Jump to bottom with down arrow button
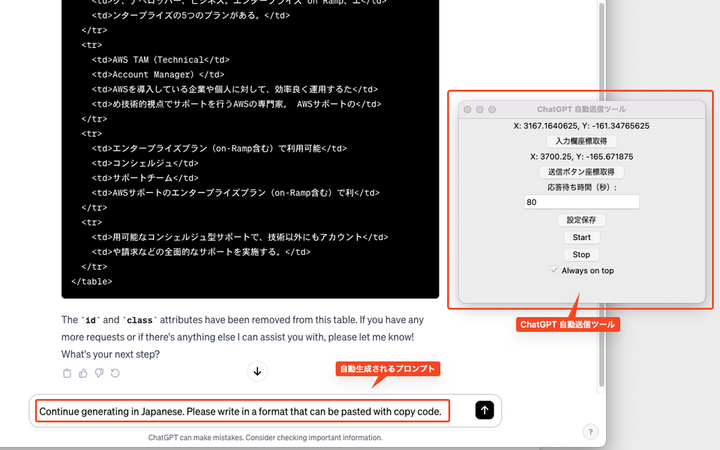The height and width of the screenshot is (450, 720). coord(257,371)
